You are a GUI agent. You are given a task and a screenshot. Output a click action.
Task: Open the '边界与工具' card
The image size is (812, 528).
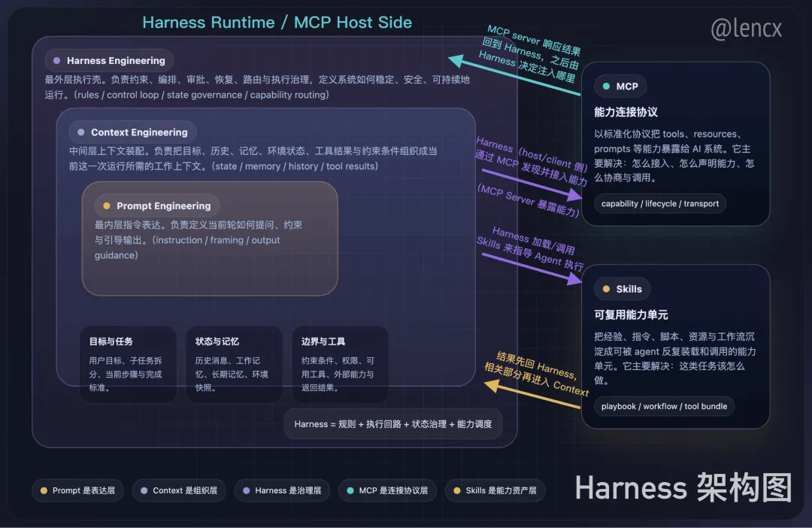341,364
